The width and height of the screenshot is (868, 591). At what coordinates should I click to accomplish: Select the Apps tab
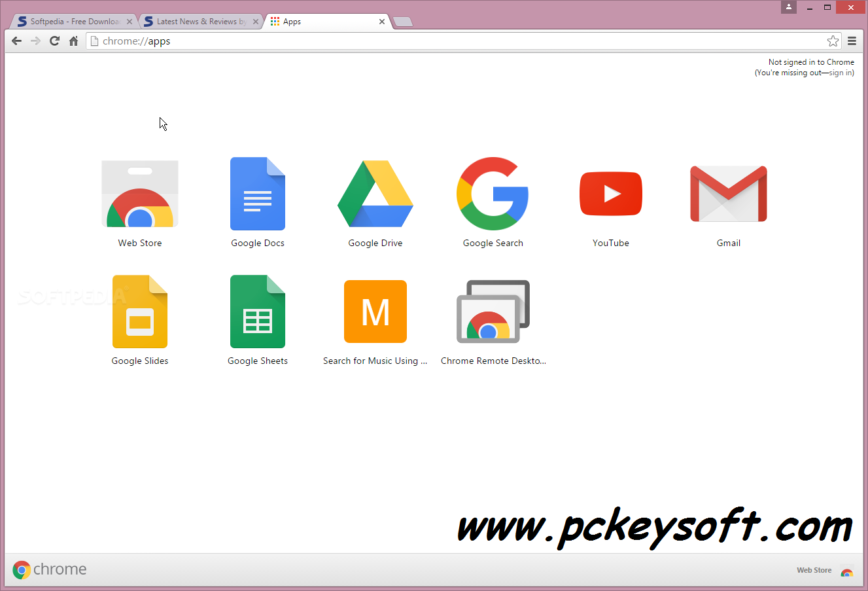[x=327, y=22]
